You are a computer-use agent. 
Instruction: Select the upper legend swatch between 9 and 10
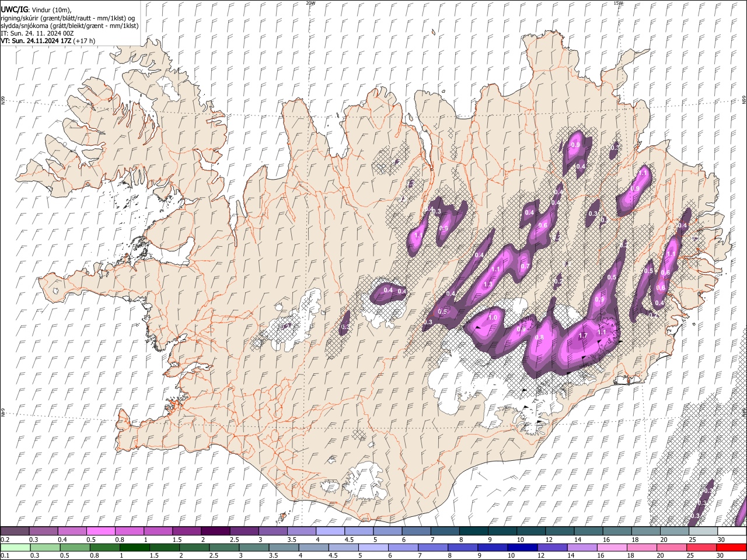click(502, 531)
